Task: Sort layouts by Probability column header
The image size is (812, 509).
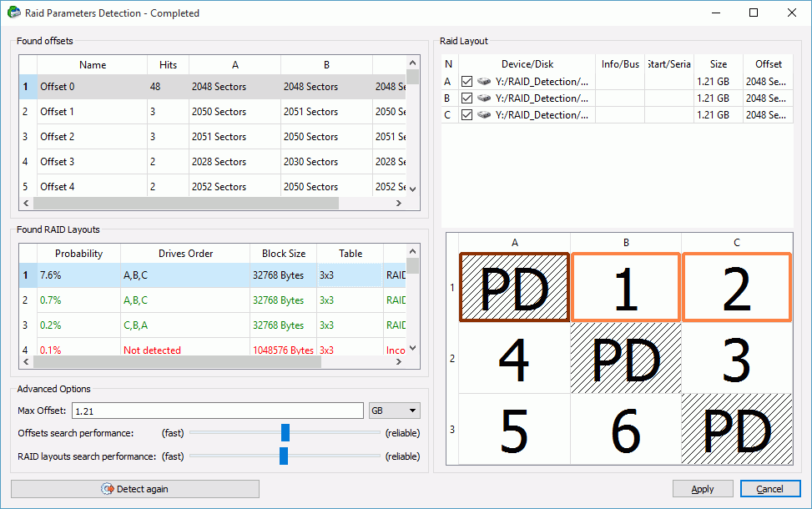Action: pyautogui.click(x=78, y=254)
